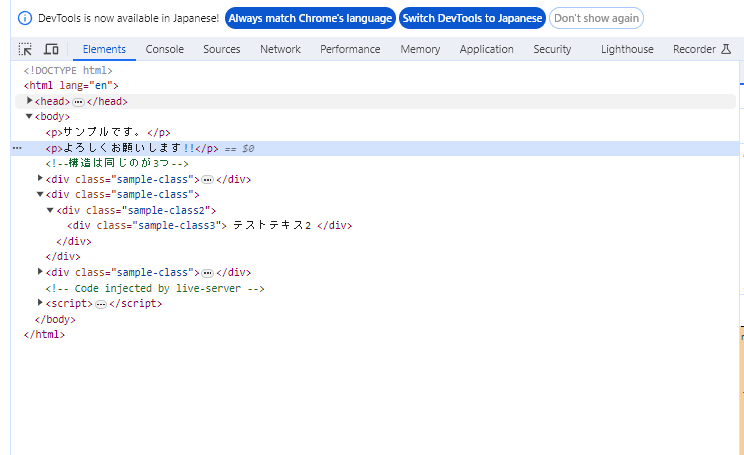The width and height of the screenshot is (744, 455).
Task: Open the three-dot menu beside selected row
Action: pyautogui.click(x=17, y=148)
